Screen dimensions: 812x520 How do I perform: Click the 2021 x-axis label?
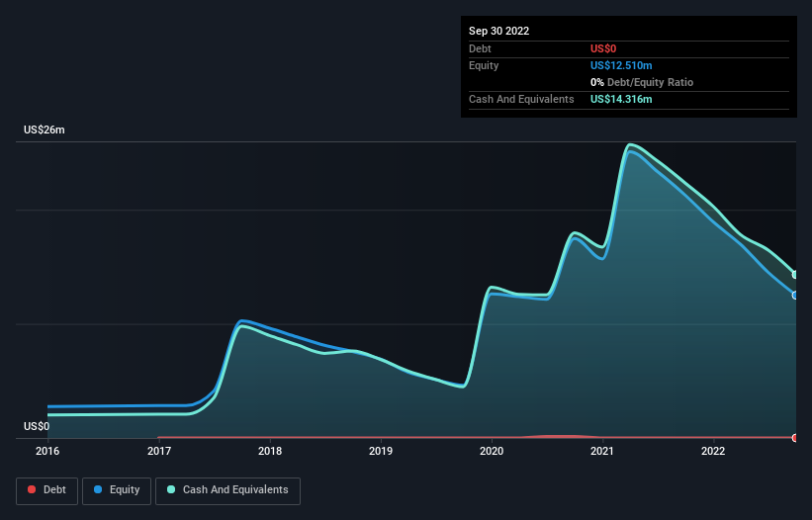[602, 451]
